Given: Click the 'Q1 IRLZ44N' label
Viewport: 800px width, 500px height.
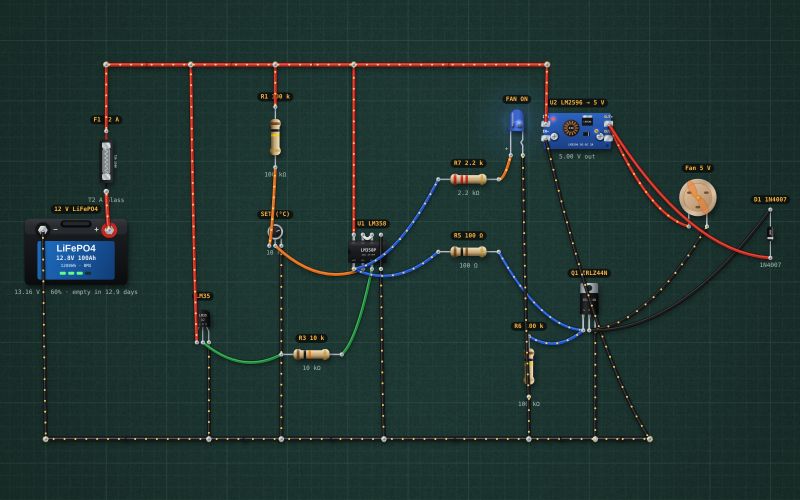Looking at the screenshot, I should point(589,273).
